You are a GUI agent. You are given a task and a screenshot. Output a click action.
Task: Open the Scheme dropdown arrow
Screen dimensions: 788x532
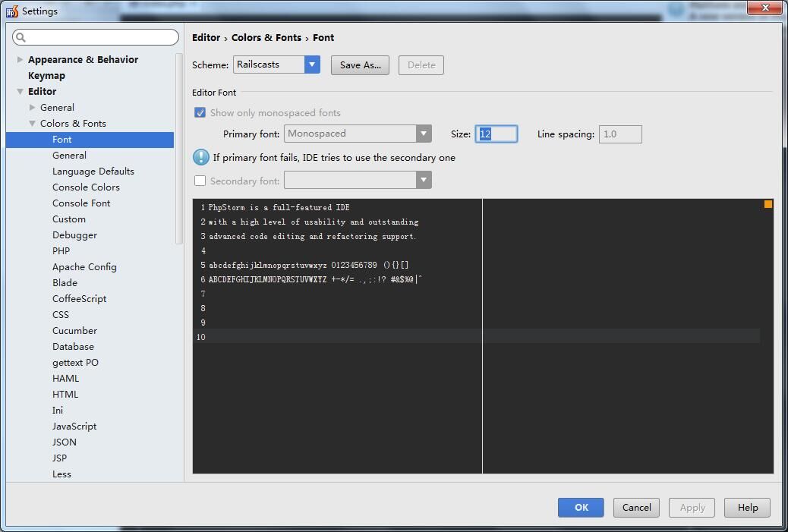312,65
